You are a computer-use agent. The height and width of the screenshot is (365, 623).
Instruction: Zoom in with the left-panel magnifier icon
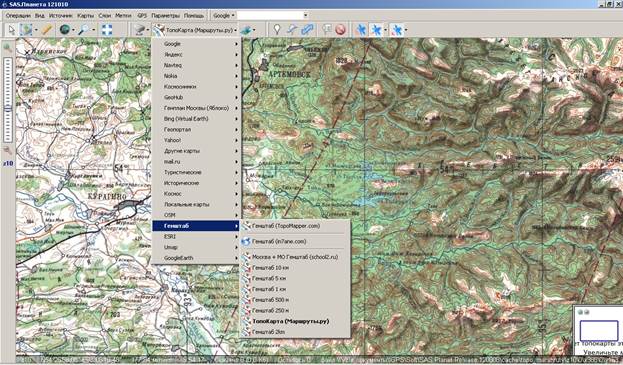pos(8,48)
